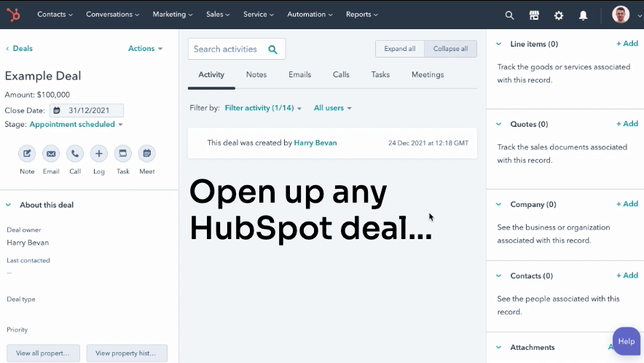Click the user profile avatar
This screenshot has width=644, height=363.
coord(621,15)
